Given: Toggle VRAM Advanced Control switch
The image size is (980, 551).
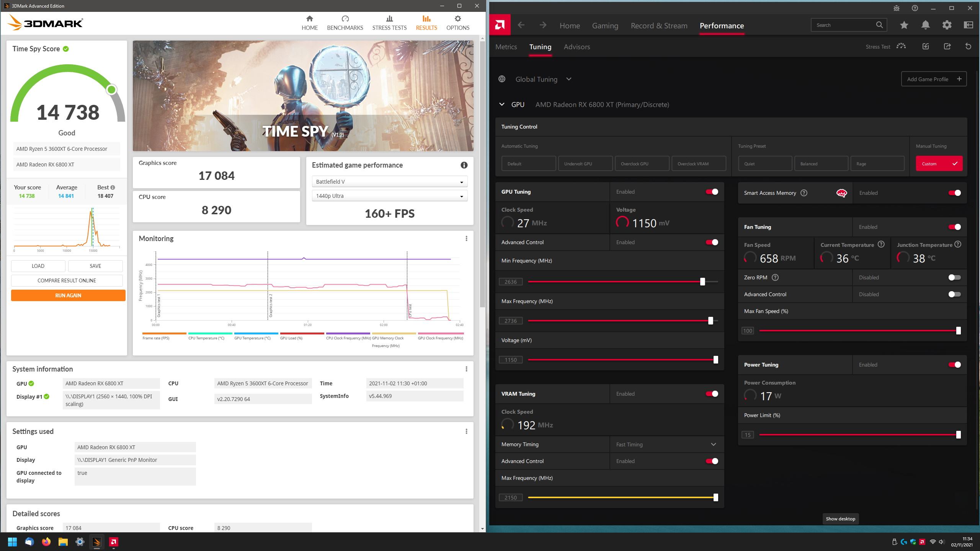Looking at the screenshot, I should (x=712, y=461).
